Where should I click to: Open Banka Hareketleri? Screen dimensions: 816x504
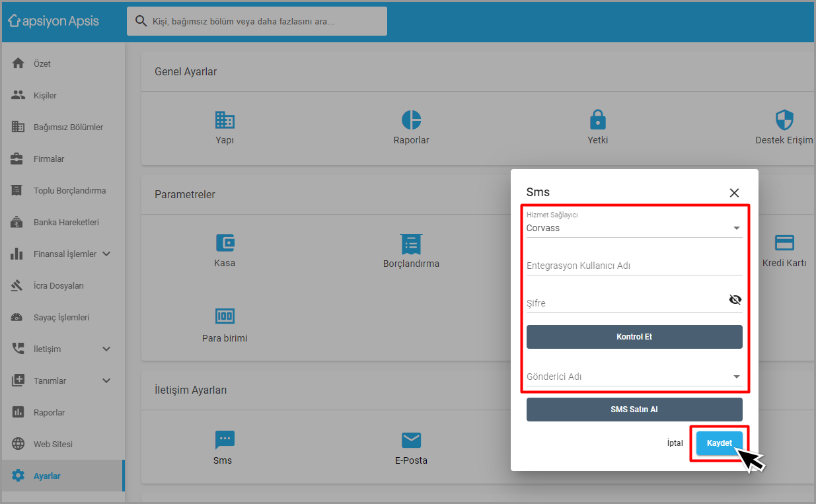click(63, 222)
